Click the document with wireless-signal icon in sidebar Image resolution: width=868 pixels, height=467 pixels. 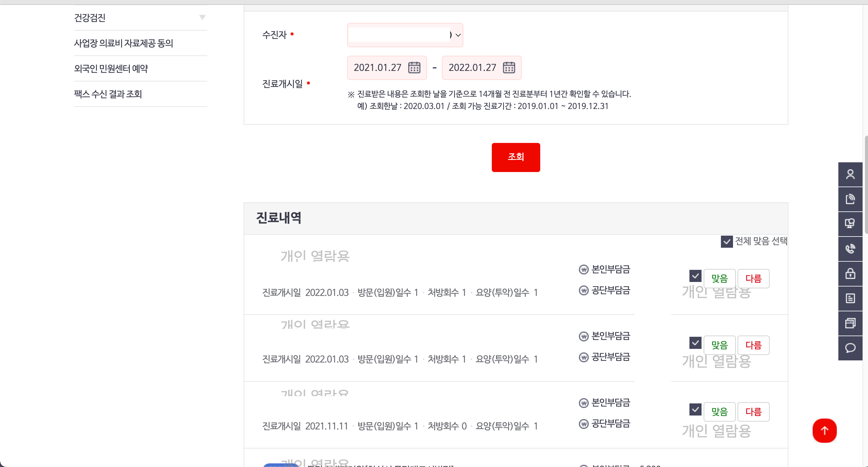click(x=850, y=199)
